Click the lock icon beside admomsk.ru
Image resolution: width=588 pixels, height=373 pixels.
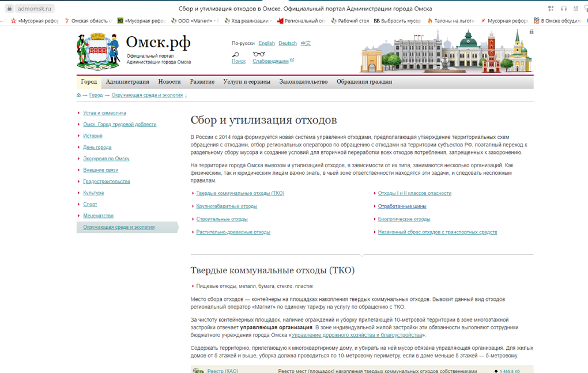9,8
